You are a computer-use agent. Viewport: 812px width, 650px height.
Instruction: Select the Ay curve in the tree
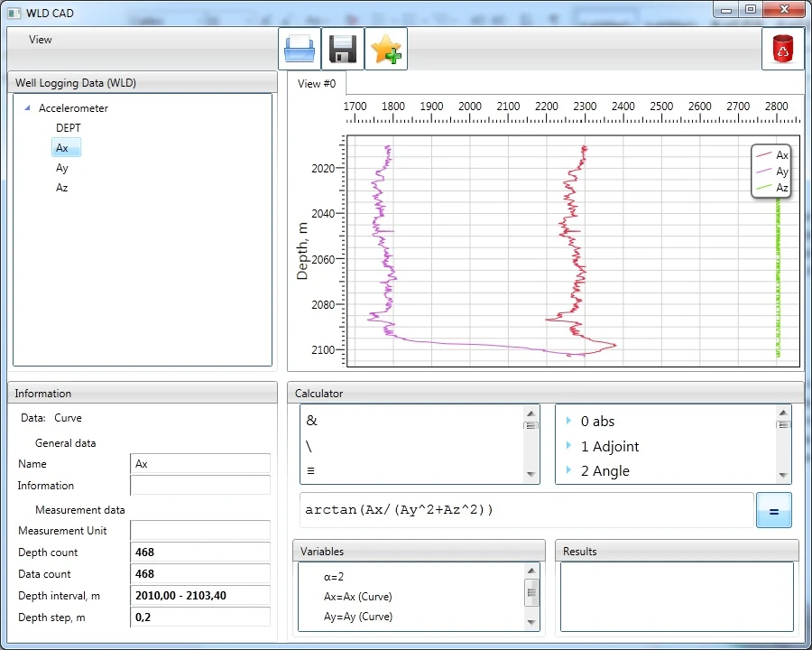[x=62, y=168]
